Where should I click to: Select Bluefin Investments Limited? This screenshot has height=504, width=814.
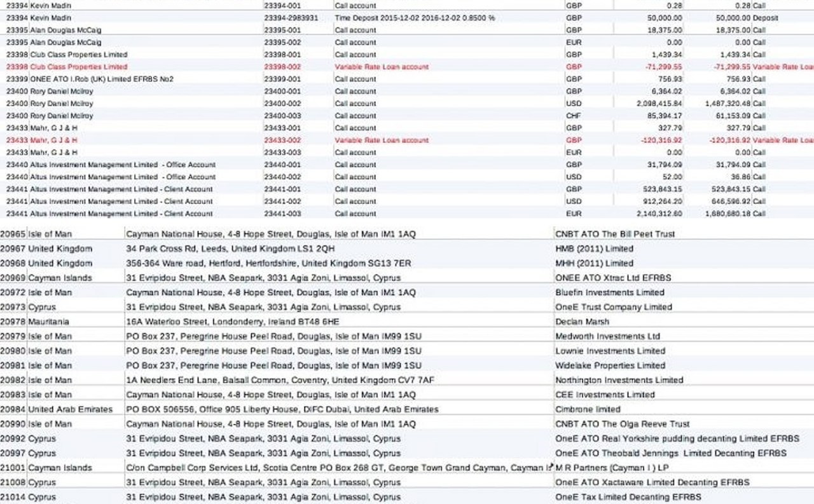610,292
